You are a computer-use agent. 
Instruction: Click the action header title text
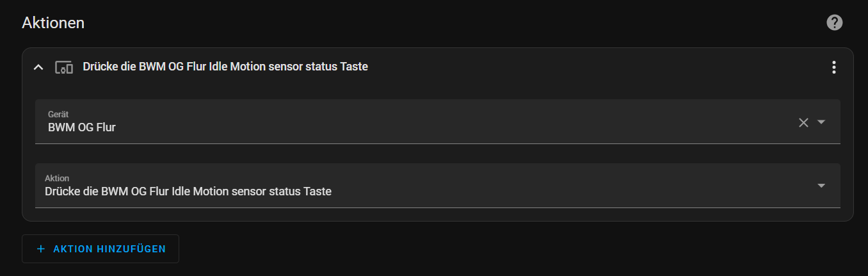point(225,67)
